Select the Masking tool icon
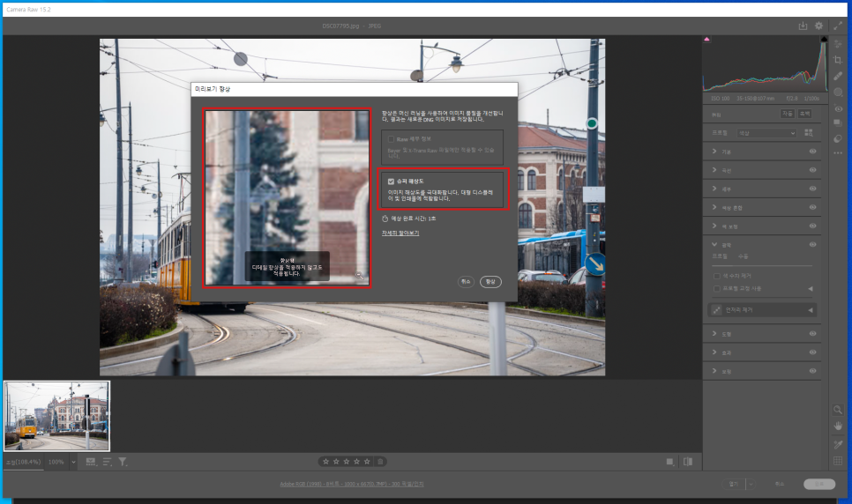This screenshot has width=852, height=504. coord(838,93)
